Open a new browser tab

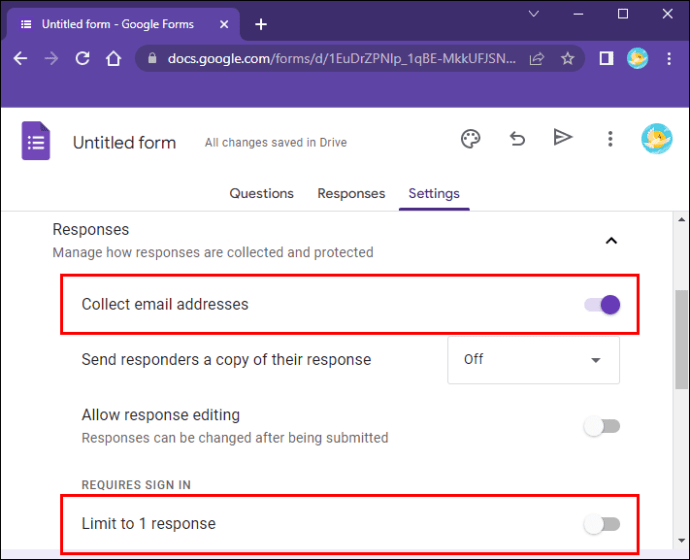click(x=261, y=24)
